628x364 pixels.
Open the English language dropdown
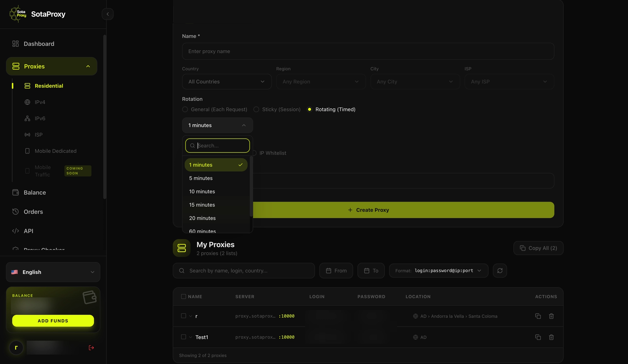point(53,272)
